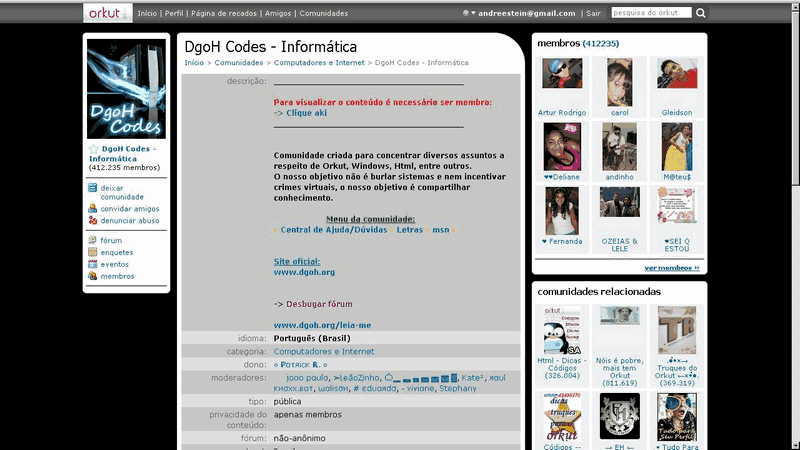Open the Comunidades menu item

point(323,13)
